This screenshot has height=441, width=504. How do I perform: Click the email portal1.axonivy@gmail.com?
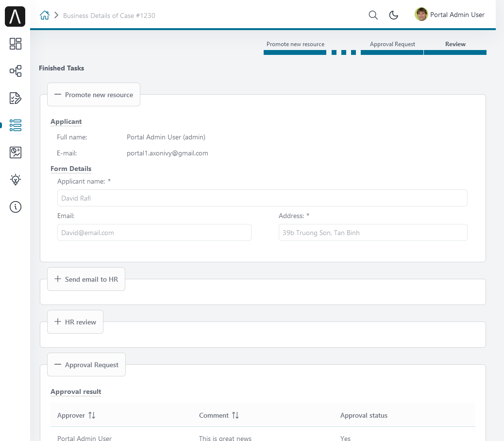168,153
